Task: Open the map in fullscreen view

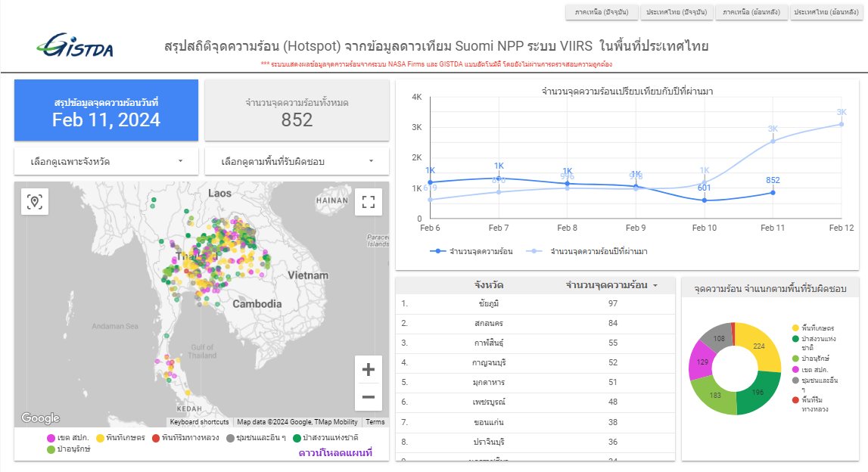Action: coord(369,201)
